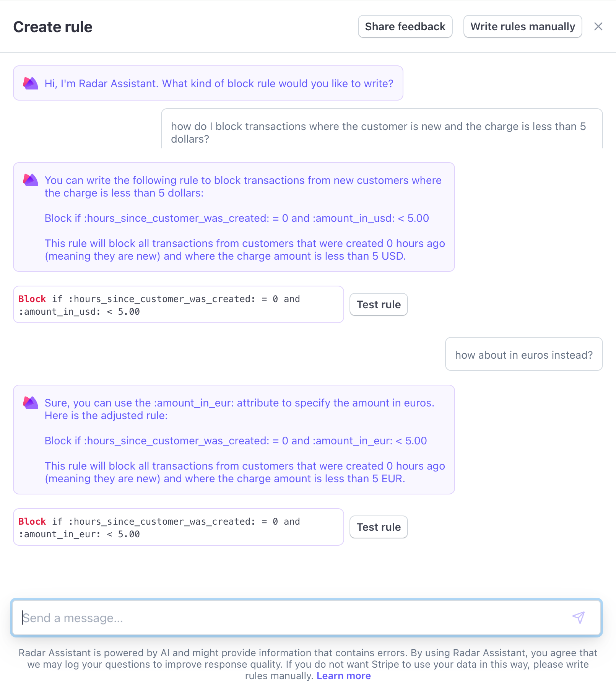Test the EUR block rule

coord(379,527)
